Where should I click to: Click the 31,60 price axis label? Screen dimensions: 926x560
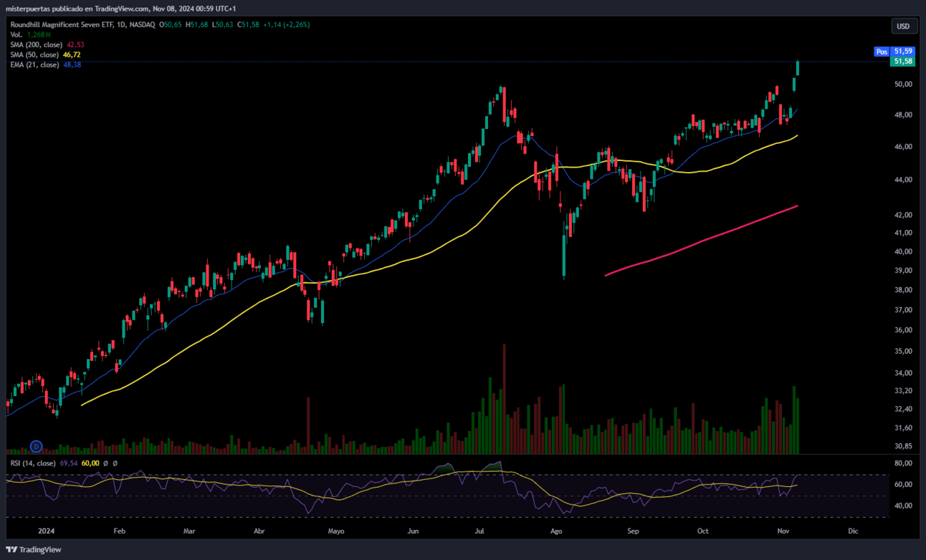point(903,428)
